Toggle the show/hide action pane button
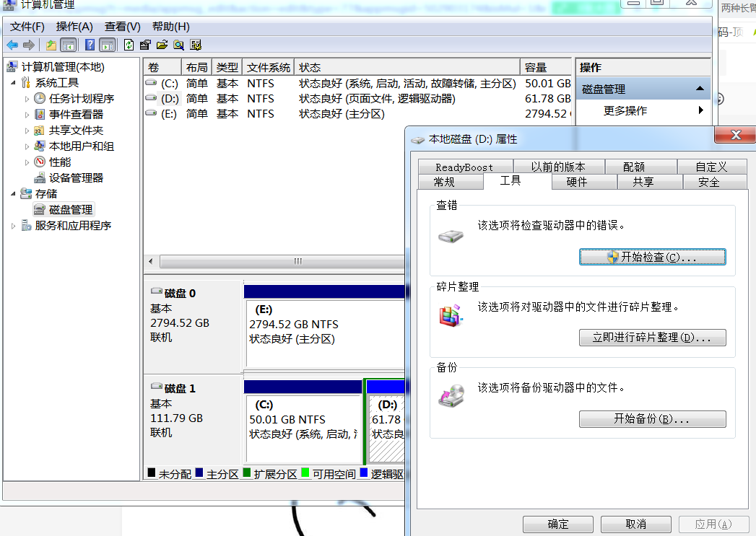This screenshot has width=756, height=536. click(x=108, y=45)
